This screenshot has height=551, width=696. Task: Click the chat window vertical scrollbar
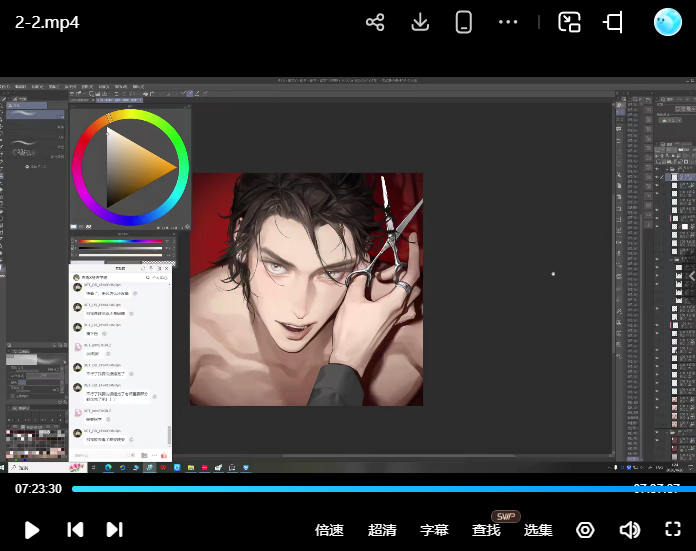tap(169, 435)
